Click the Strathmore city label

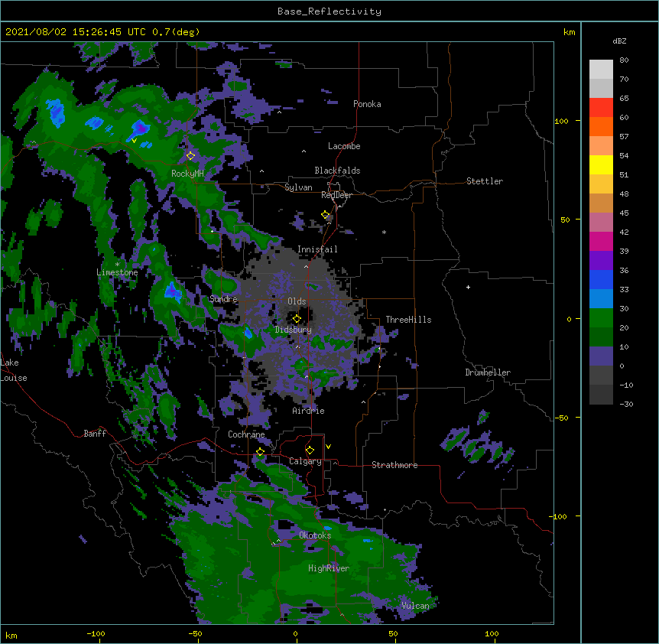pyautogui.click(x=394, y=465)
